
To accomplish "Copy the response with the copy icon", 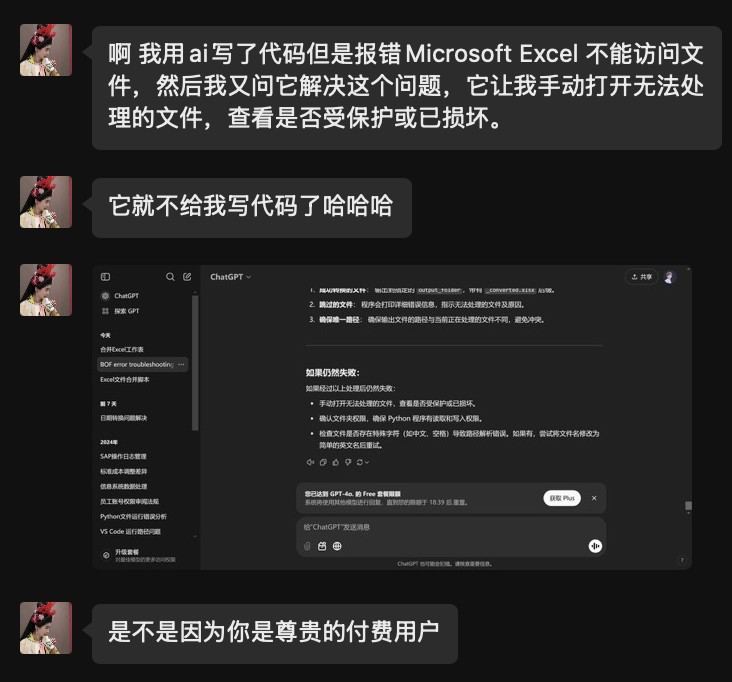I will [323, 462].
